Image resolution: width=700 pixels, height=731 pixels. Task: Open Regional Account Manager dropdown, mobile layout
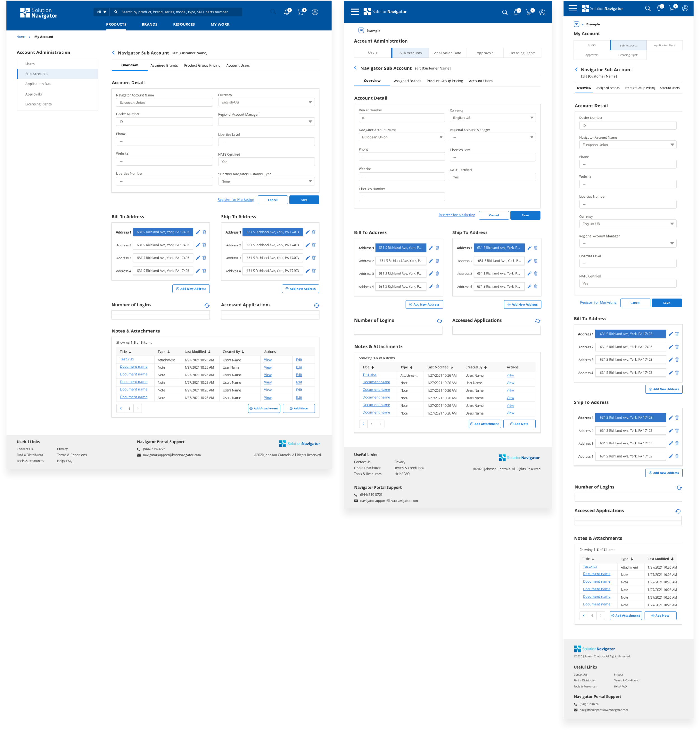[628, 243]
